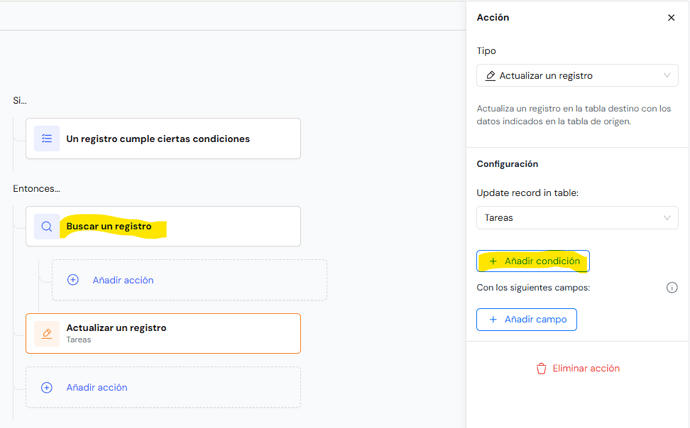Screen dimensions: 690x428
Task: Click the Actualiza un registro description text
Action: point(574,115)
